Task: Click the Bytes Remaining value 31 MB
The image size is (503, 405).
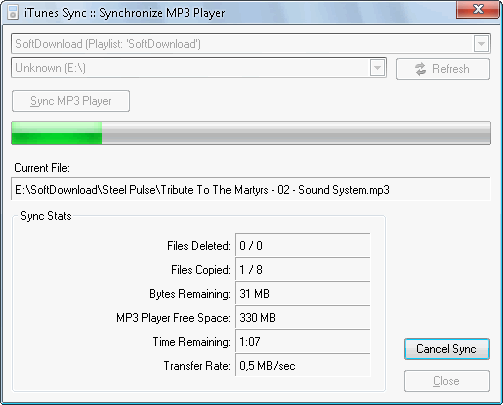Action: (x=303, y=294)
